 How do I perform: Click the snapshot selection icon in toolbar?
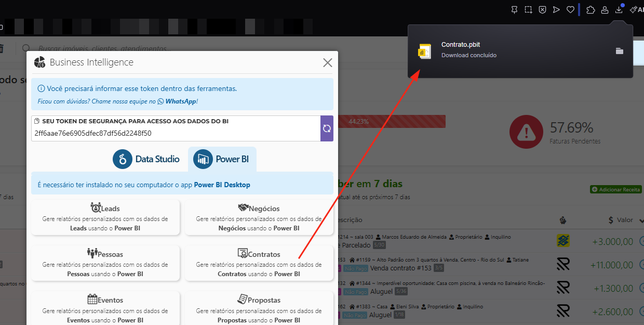point(528,10)
